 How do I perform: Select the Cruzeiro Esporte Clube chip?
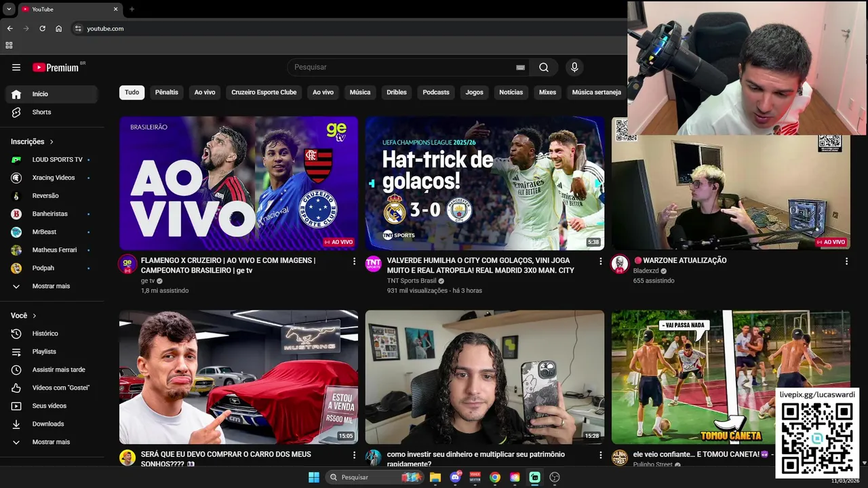pyautogui.click(x=264, y=92)
